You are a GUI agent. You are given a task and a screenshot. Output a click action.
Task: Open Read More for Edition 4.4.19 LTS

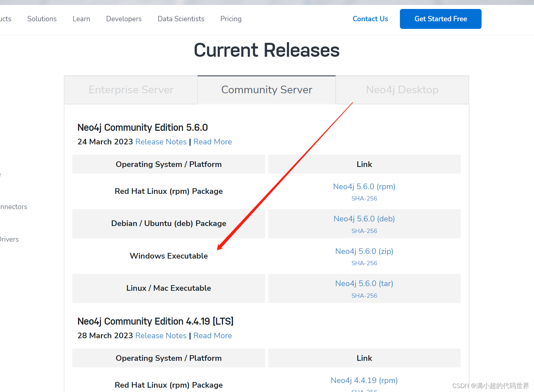pos(213,336)
